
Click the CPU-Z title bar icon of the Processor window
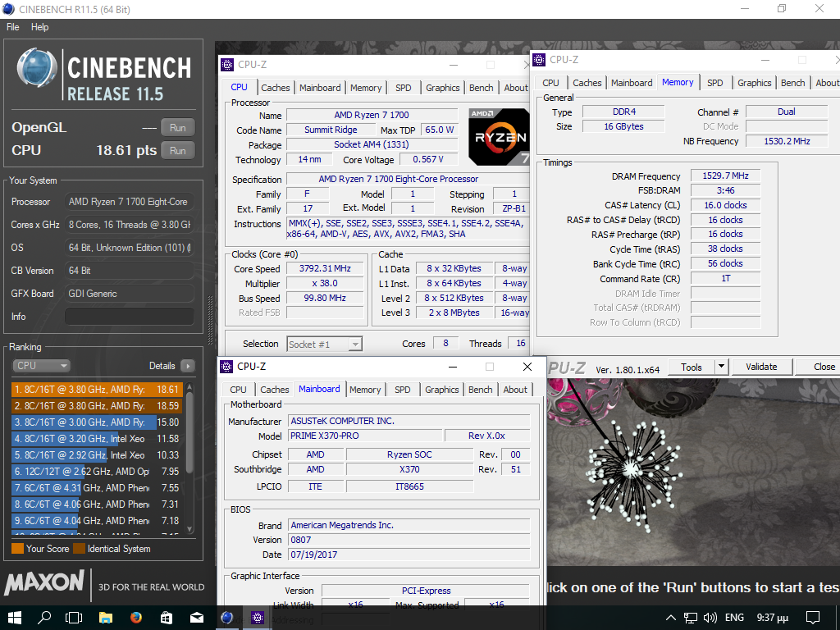click(227, 65)
